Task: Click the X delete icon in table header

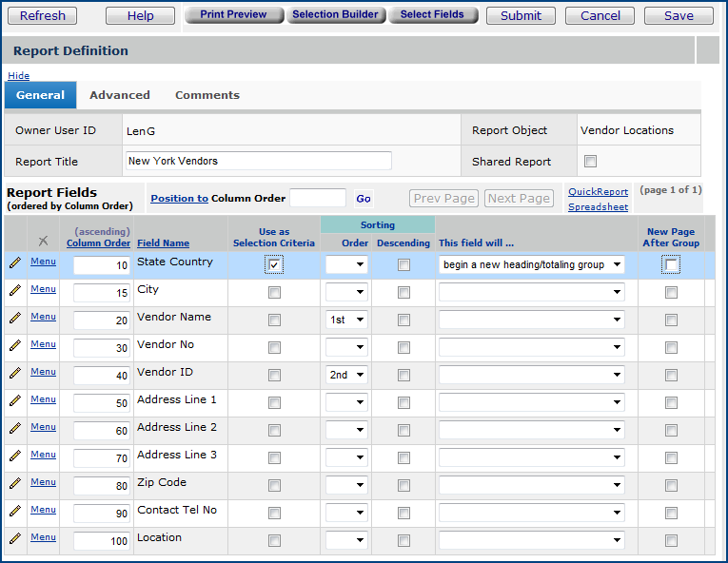Action: click(43, 242)
